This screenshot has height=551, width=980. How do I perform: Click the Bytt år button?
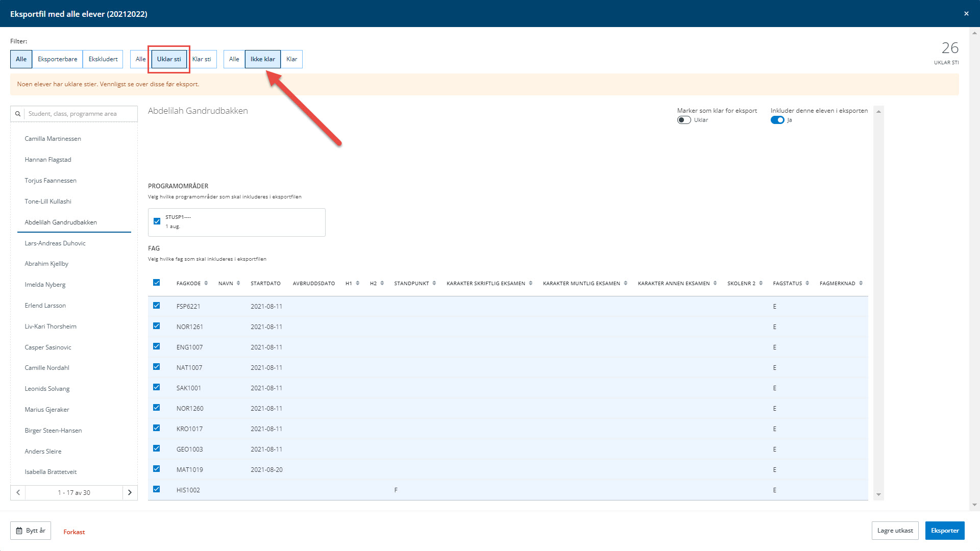pos(31,531)
